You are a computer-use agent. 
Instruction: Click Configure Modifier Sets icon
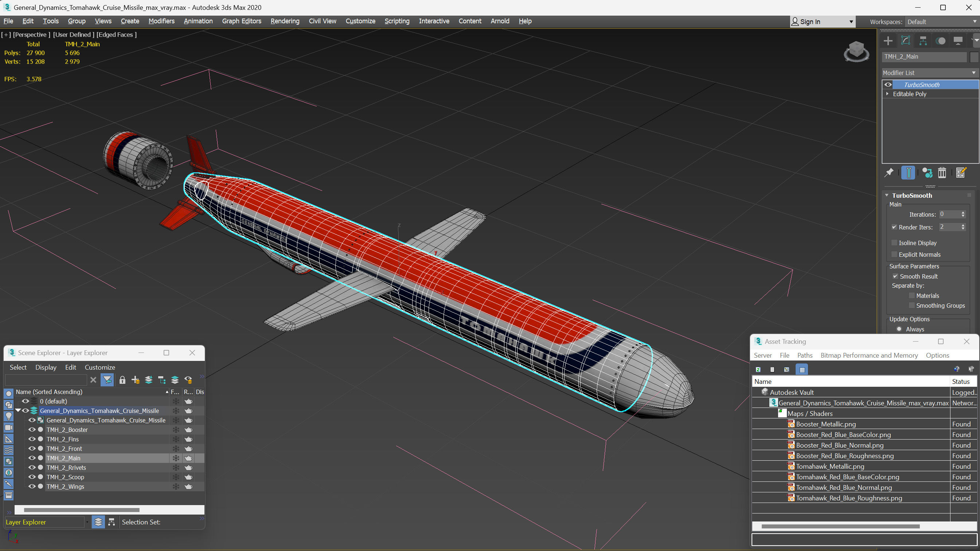pyautogui.click(x=961, y=173)
